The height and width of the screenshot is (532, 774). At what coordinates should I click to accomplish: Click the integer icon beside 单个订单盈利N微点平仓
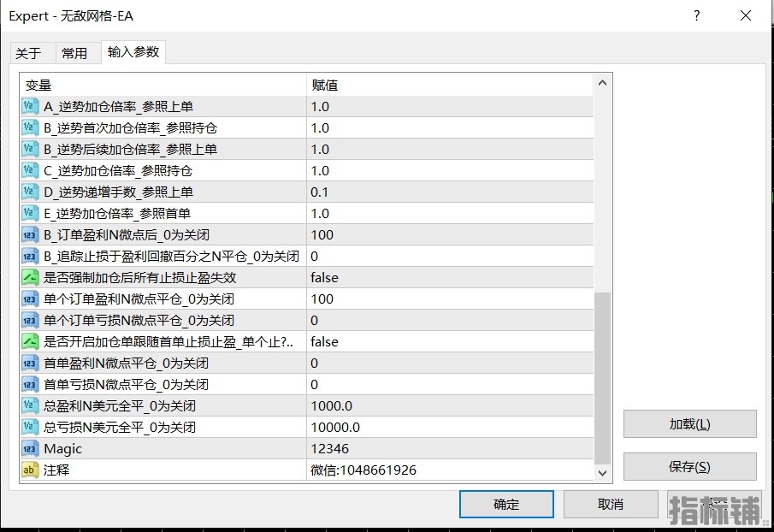coord(30,299)
